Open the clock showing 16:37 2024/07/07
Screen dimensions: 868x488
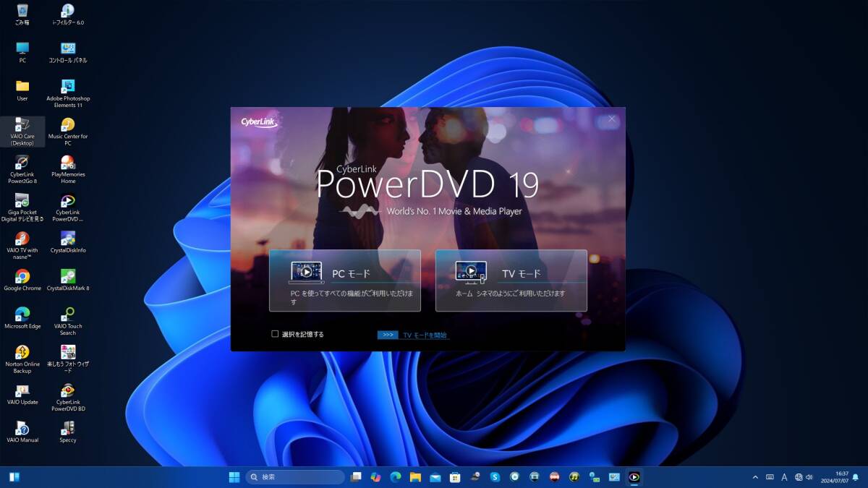[834, 477]
